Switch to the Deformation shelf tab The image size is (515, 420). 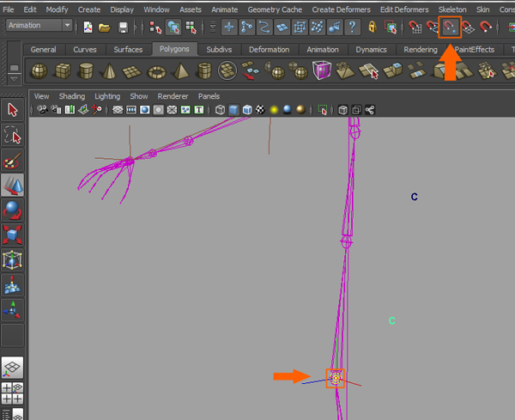point(269,50)
